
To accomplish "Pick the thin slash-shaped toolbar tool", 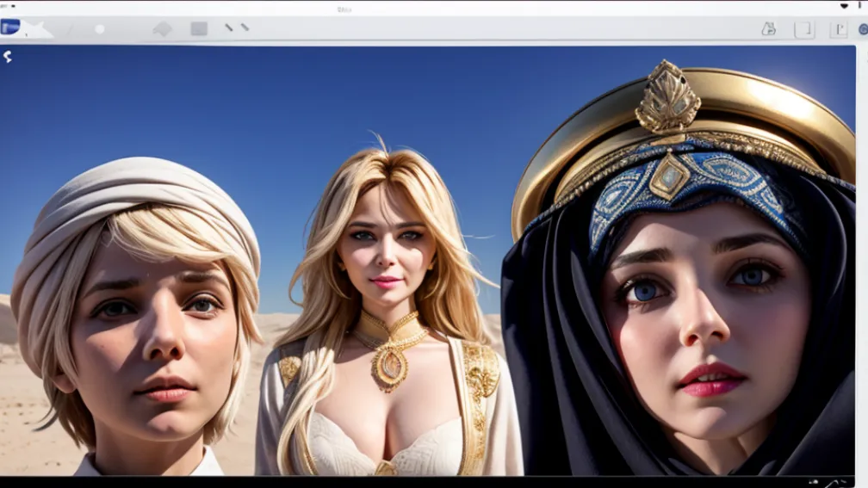I will (71, 29).
